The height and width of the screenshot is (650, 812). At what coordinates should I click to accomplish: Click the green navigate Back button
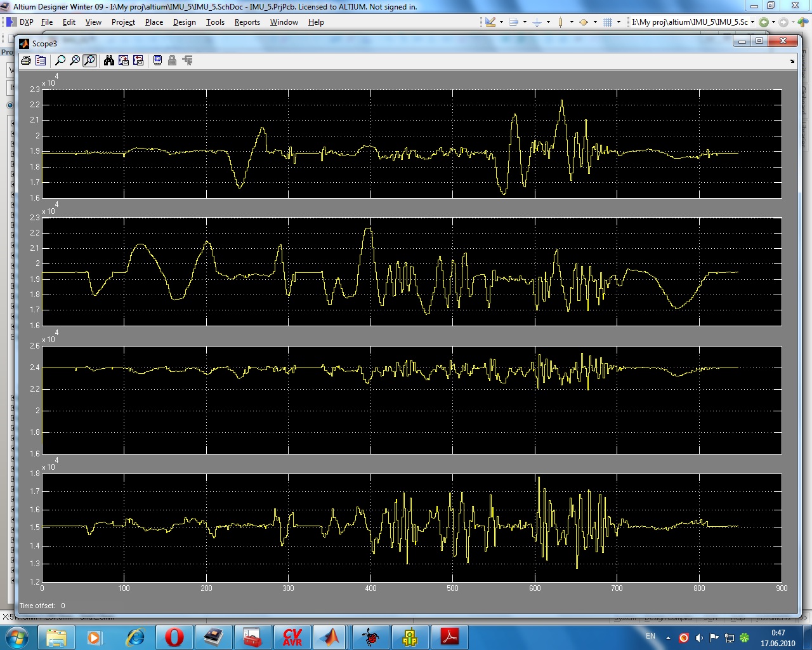[764, 22]
